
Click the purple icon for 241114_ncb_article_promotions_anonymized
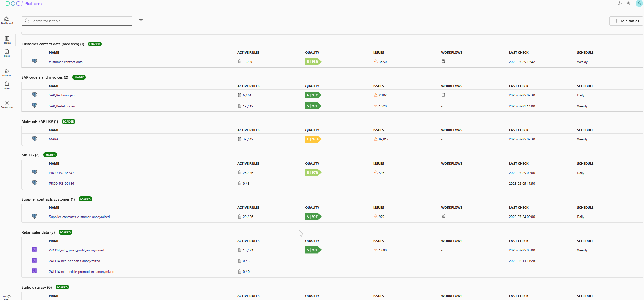[34, 271]
